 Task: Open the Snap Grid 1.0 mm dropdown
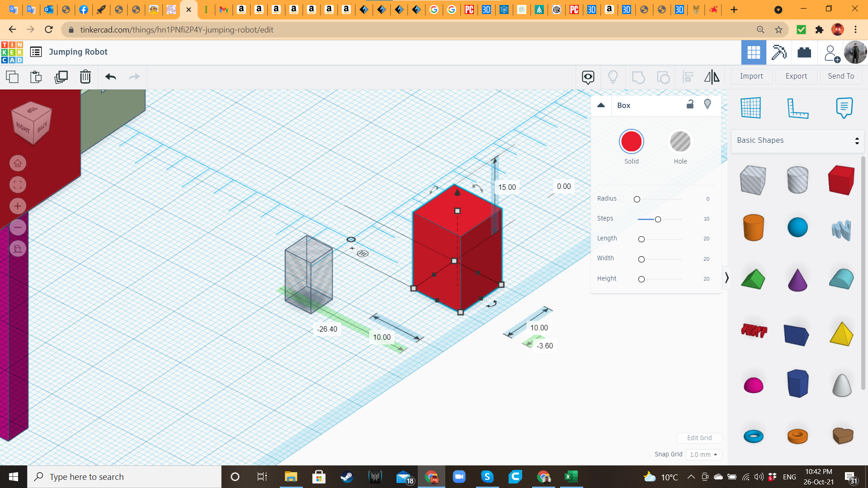[x=703, y=455]
